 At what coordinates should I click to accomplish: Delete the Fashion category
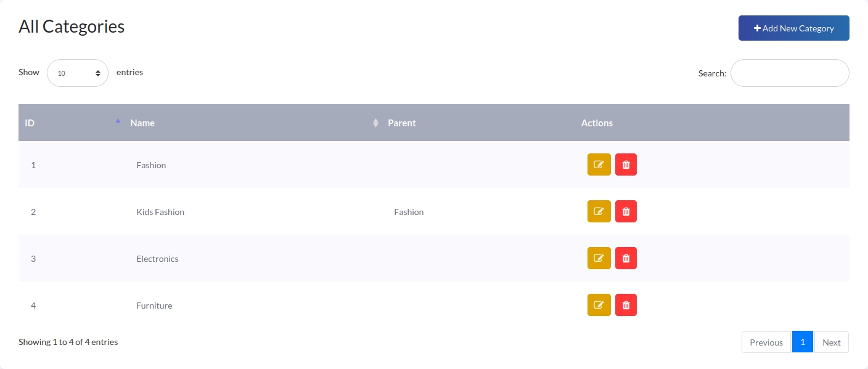pyautogui.click(x=626, y=164)
